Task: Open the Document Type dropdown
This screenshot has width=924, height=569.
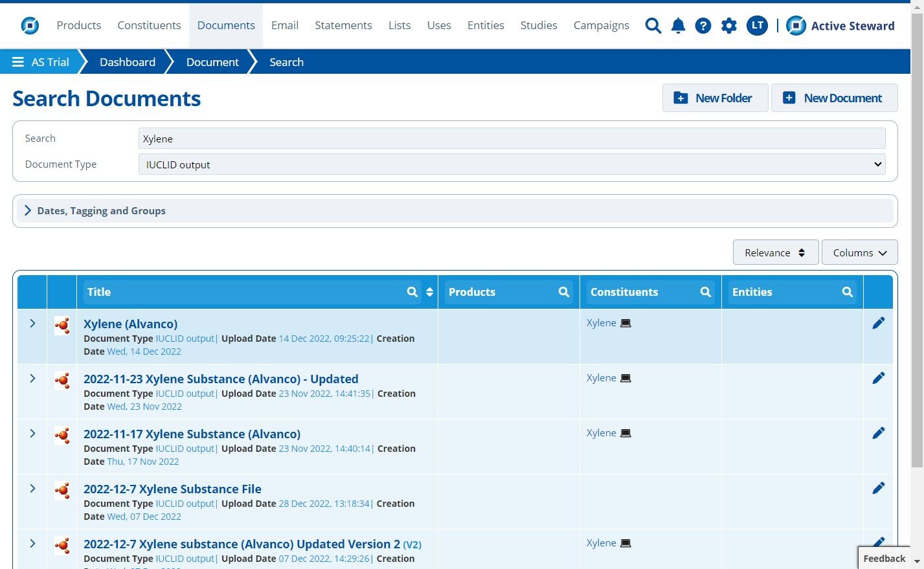Action: [x=512, y=164]
